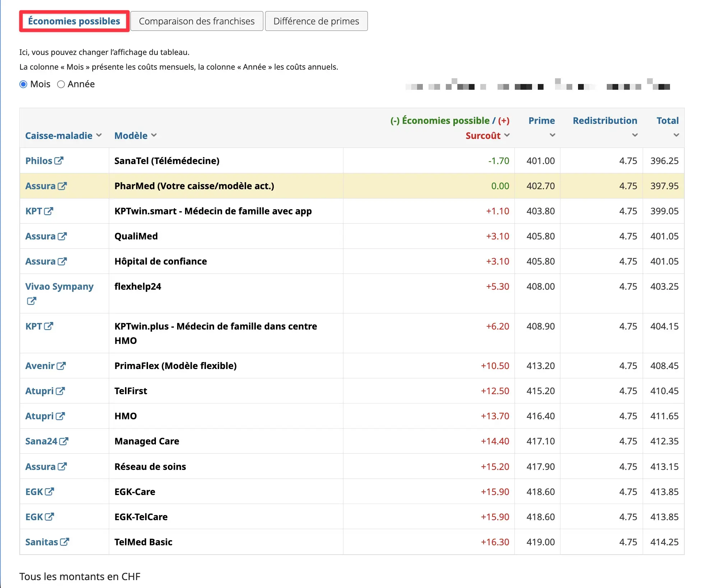Image resolution: width=707 pixels, height=588 pixels.
Task: Sort by Modèle column chevron
Action: (x=154, y=135)
